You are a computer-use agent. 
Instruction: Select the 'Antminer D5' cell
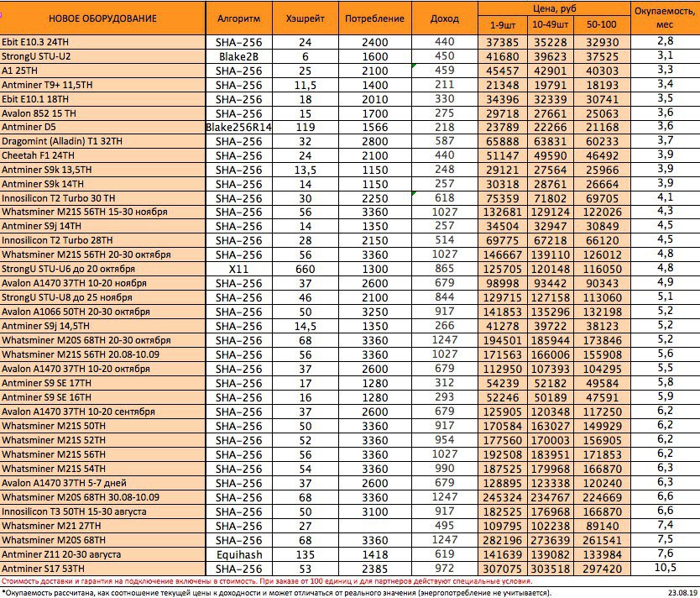coord(102,127)
